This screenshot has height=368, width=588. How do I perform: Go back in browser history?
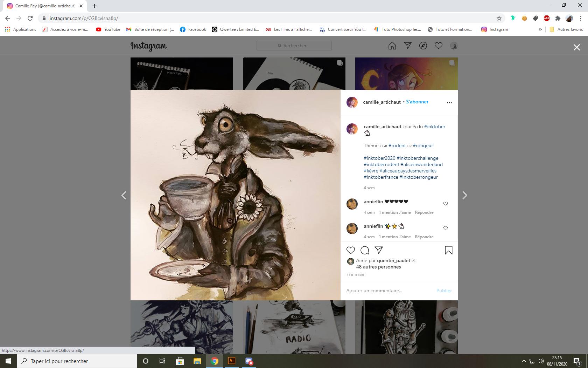[8, 18]
